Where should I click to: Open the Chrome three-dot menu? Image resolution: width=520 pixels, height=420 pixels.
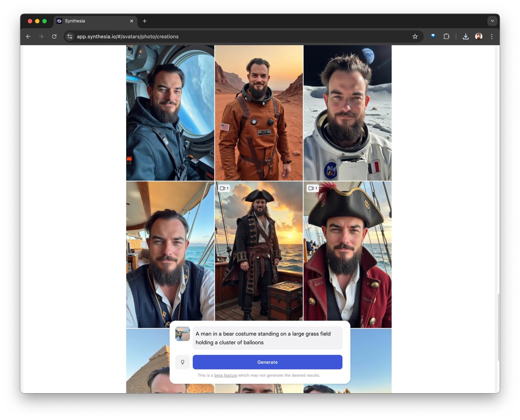tap(491, 37)
